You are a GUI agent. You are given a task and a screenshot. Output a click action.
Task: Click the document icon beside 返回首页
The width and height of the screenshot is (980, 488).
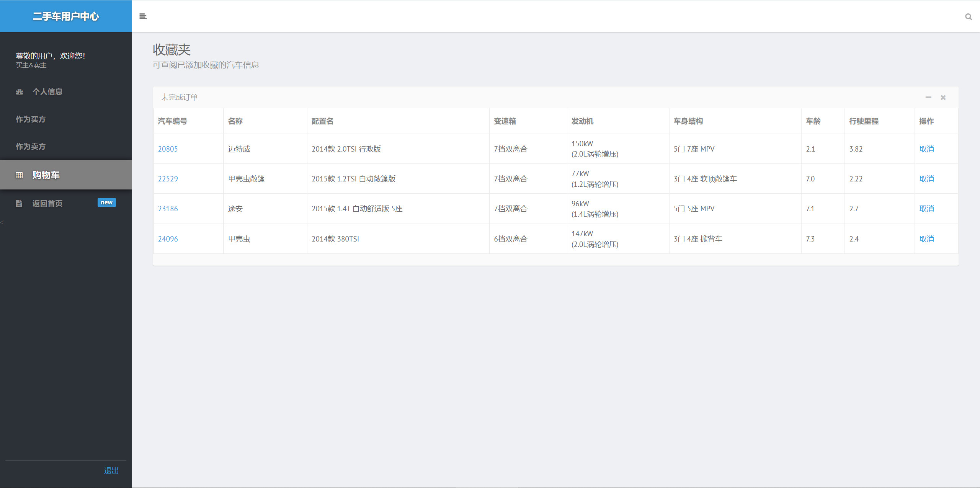19,203
